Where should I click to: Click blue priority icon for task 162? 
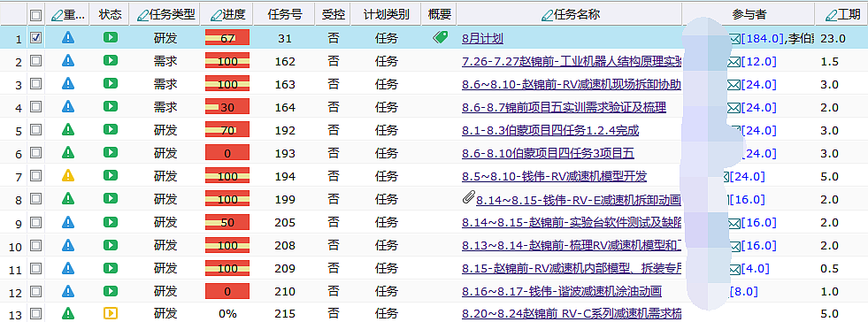coord(67,60)
